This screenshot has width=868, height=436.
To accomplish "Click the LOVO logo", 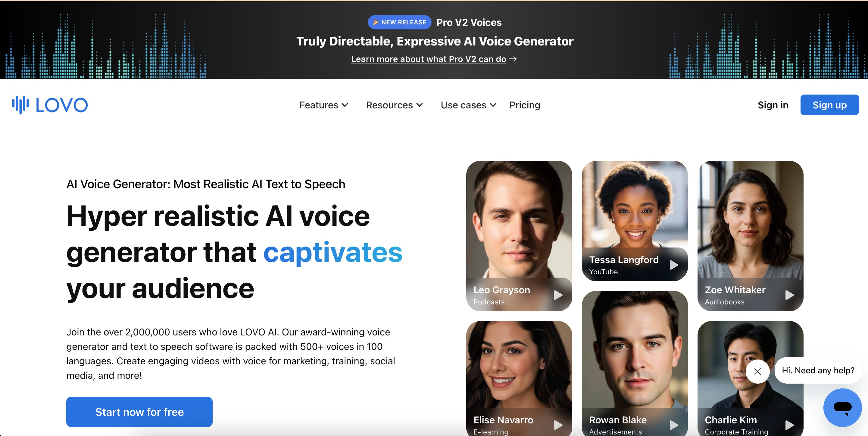I will pyautogui.click(x=50, y=105).
